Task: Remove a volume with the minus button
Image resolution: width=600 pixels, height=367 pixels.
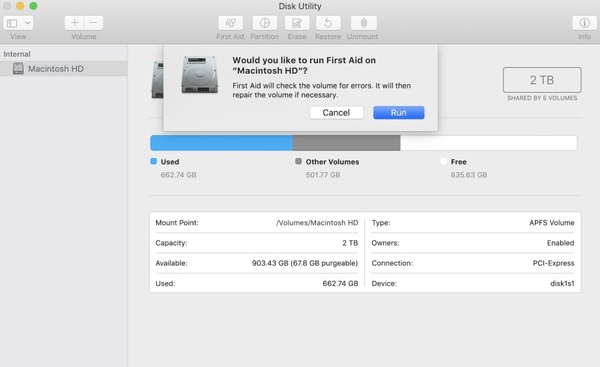Action: 93,23
